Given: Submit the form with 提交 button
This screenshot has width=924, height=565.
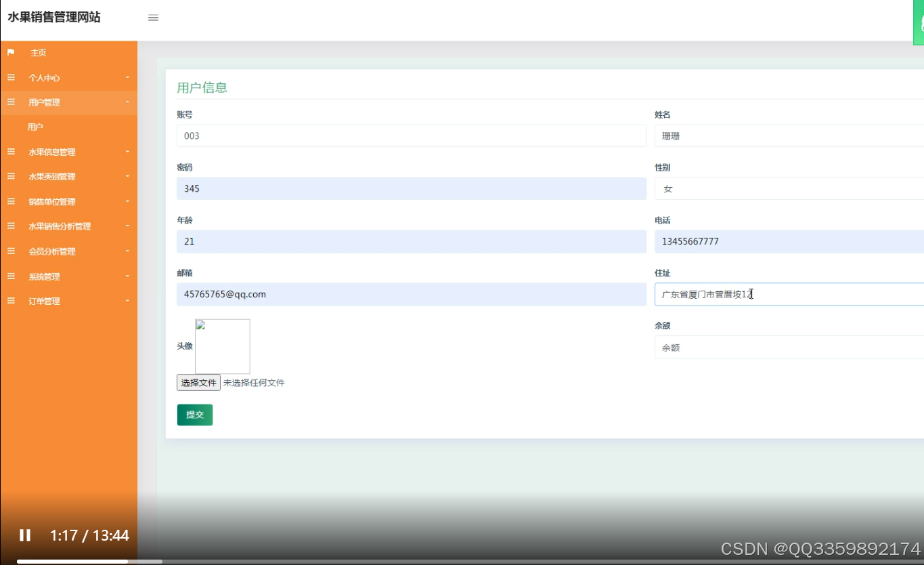Looking at the screenshot, I should 195,415.
